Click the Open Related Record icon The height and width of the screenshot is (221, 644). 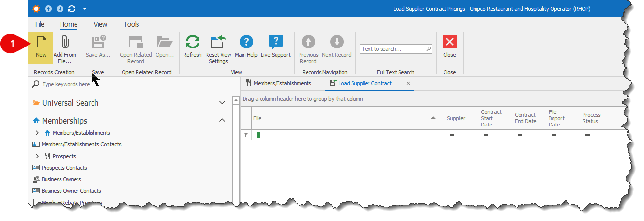pyautogui.click(x=136, y=42)
